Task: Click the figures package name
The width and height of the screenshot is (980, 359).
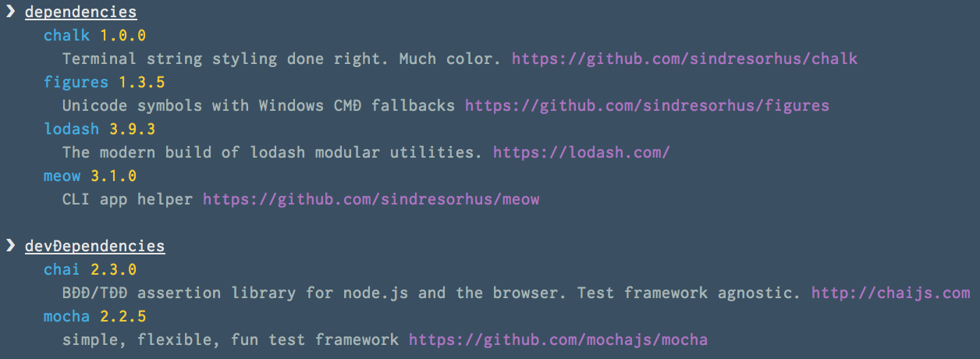Action: point(76,82)
